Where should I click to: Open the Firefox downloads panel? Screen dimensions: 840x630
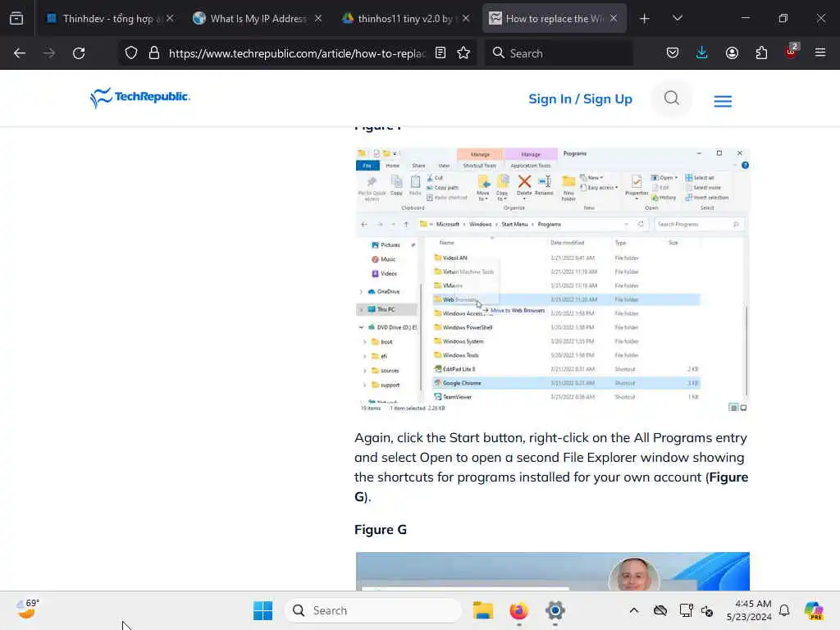(x=702, y=53)
